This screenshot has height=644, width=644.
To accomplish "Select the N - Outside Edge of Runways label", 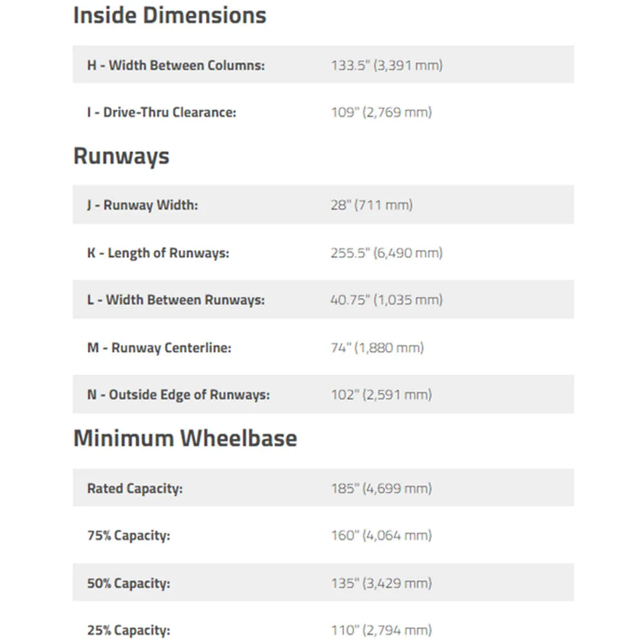I will [x=178, y=395].
